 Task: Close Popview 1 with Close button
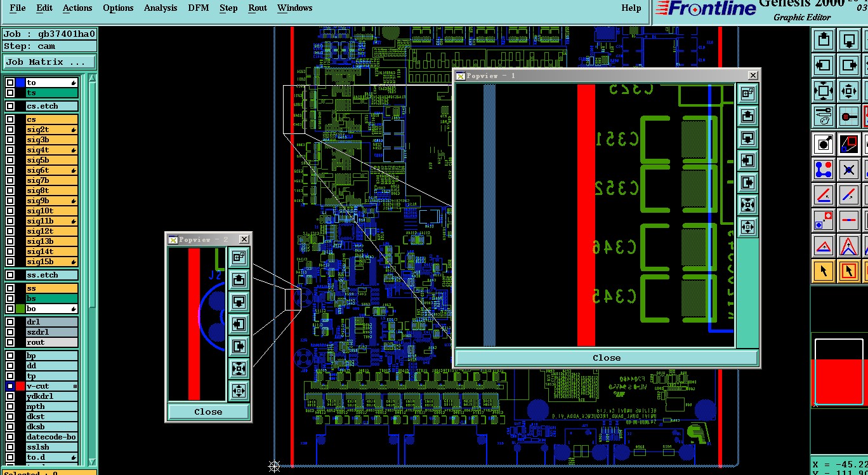[x=607, y=358]
